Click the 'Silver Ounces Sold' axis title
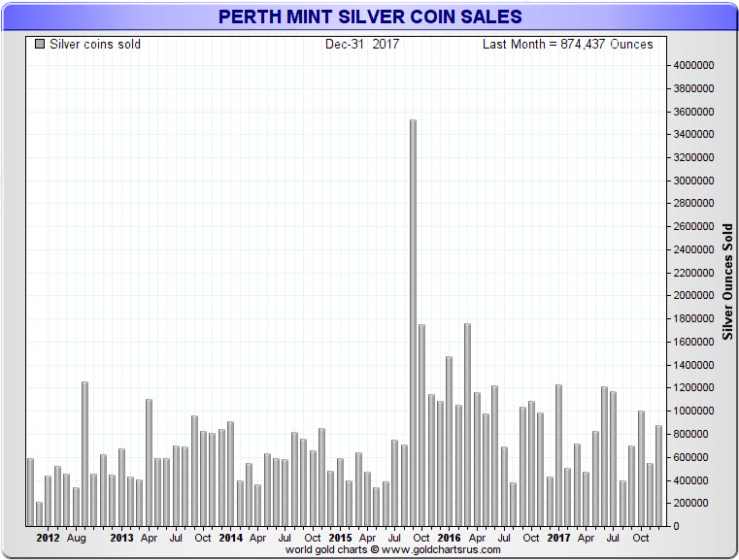 click(x=727, y=281)
